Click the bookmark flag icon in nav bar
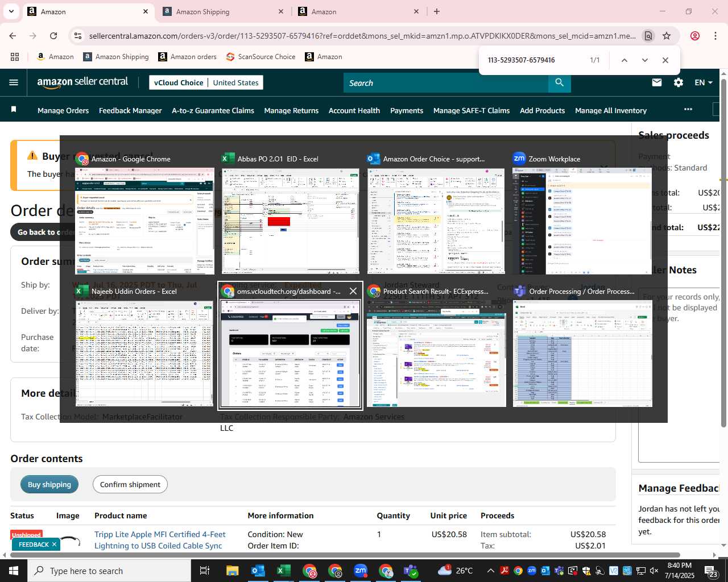This screenshot has width=728, height=582. pos(14,110)
